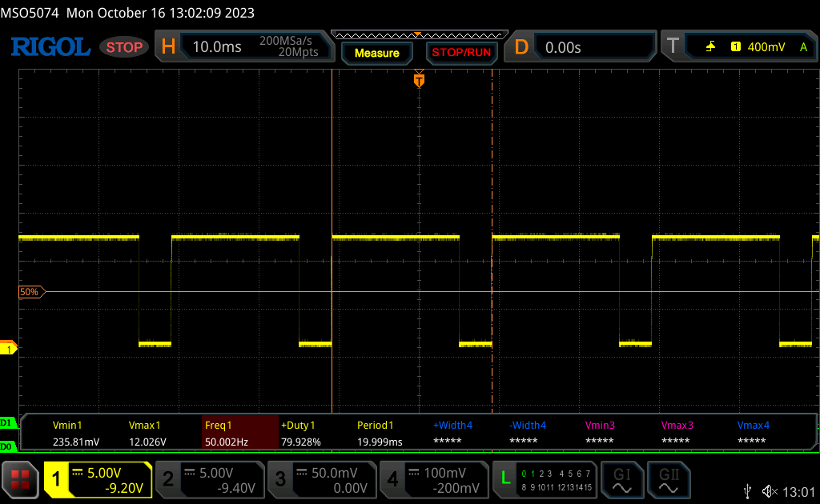The image size is (820, 504).
Task: Select the Freq1 measurement result
Action: pyautogui.click(x=238, y=433)
